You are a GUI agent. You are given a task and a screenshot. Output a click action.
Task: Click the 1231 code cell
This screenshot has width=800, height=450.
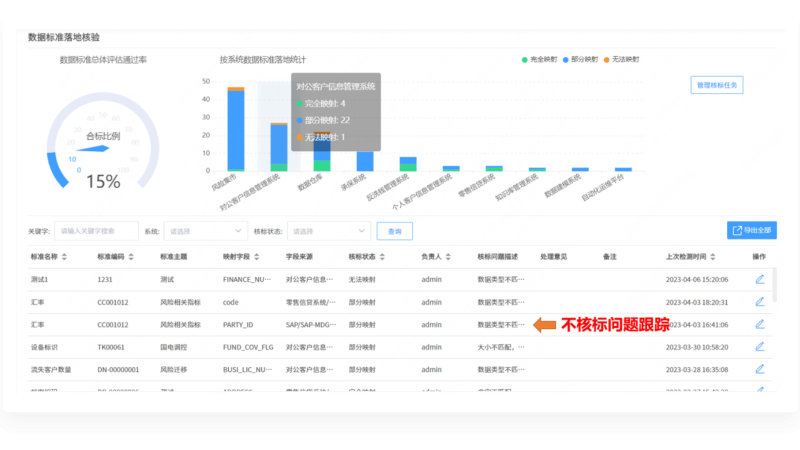[105, 280]
